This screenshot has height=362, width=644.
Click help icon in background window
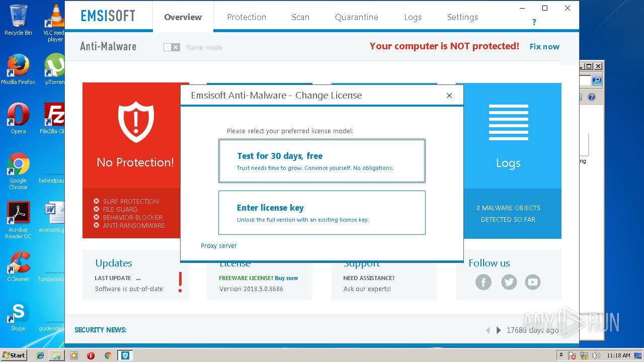[x=592, y=97]
